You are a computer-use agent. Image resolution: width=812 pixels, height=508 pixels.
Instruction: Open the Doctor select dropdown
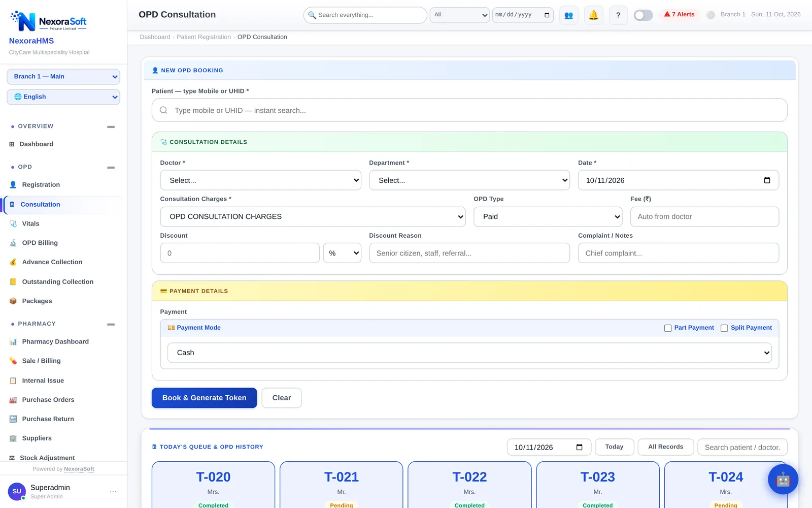tap(260, 180)
